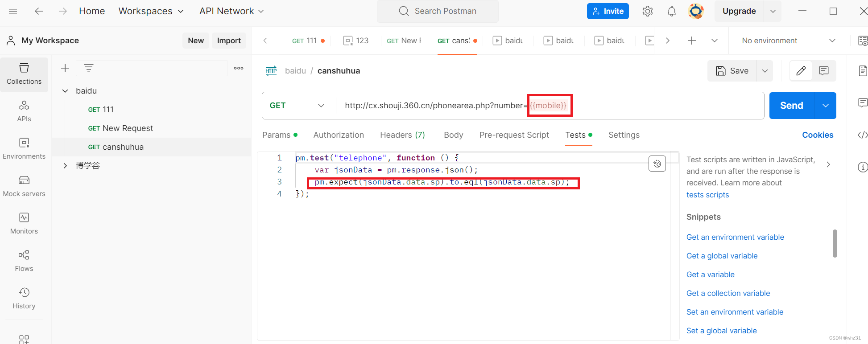Open the Send options dropdown arrow
Screen dimensions: 868x344
coord(826,106)
